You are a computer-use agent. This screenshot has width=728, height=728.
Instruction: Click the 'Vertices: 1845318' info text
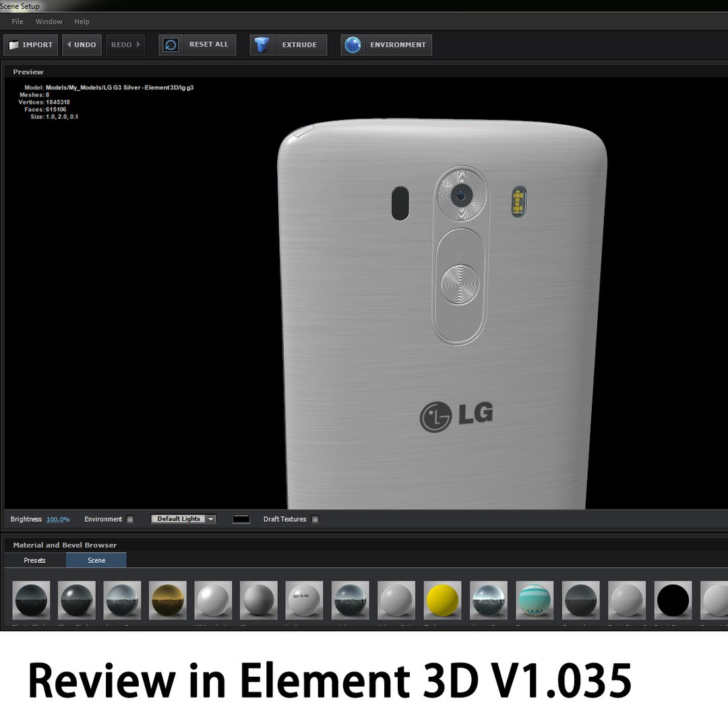tap(44, 102)
